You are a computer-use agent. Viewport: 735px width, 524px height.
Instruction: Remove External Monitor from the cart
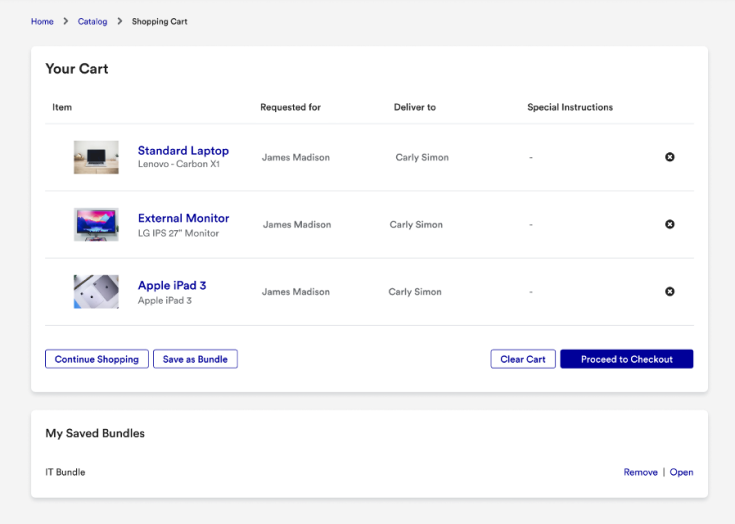pos(669,224)
